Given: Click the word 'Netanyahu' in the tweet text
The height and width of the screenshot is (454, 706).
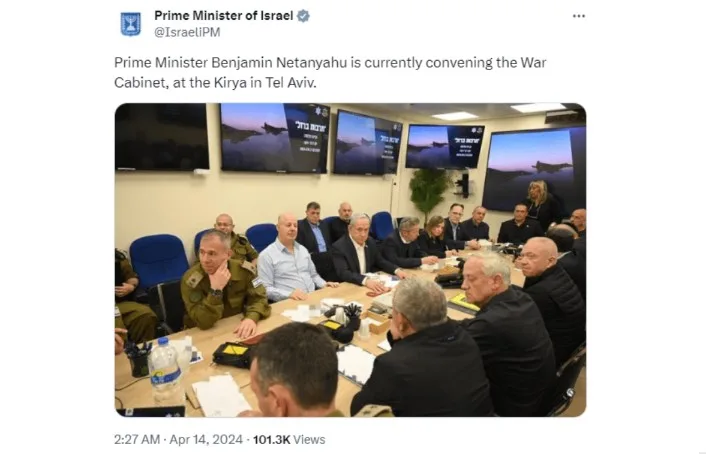Looking at the screenshot, I should (x=312, y=63).
